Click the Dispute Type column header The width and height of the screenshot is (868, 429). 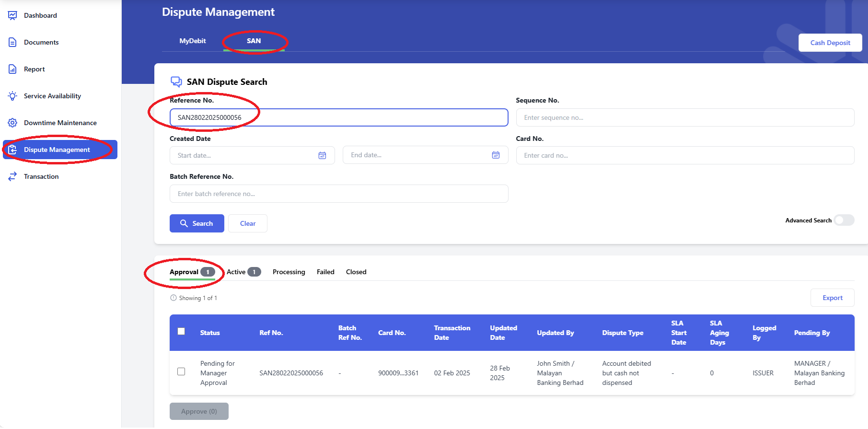click(x=623, y=333)
